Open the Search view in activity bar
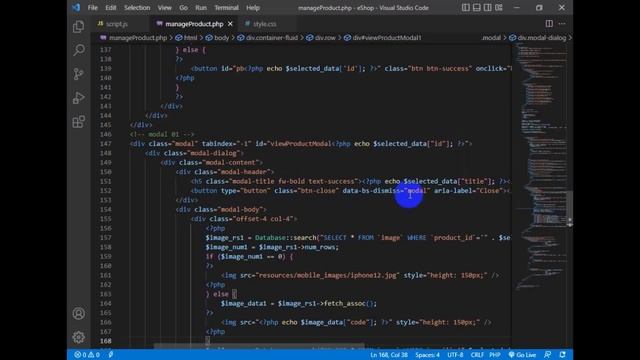This screenshot has height=360, width=640. click(x=78, y=50)
